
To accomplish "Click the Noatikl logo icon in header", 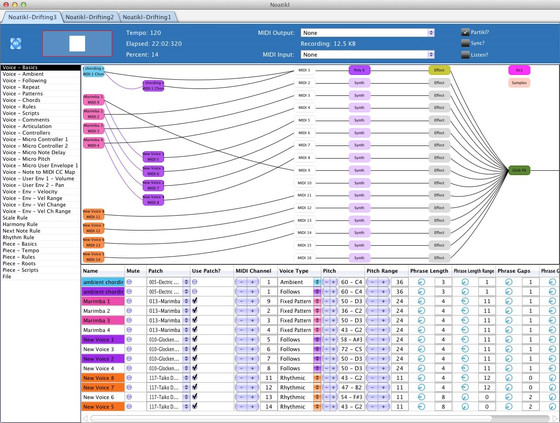I will [x=16, y=44].
